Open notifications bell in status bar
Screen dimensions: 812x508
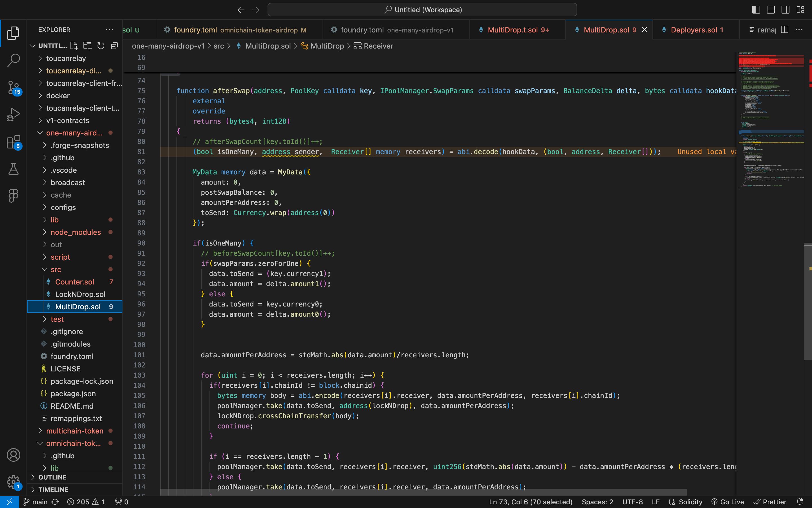click(x=800, y=502)
